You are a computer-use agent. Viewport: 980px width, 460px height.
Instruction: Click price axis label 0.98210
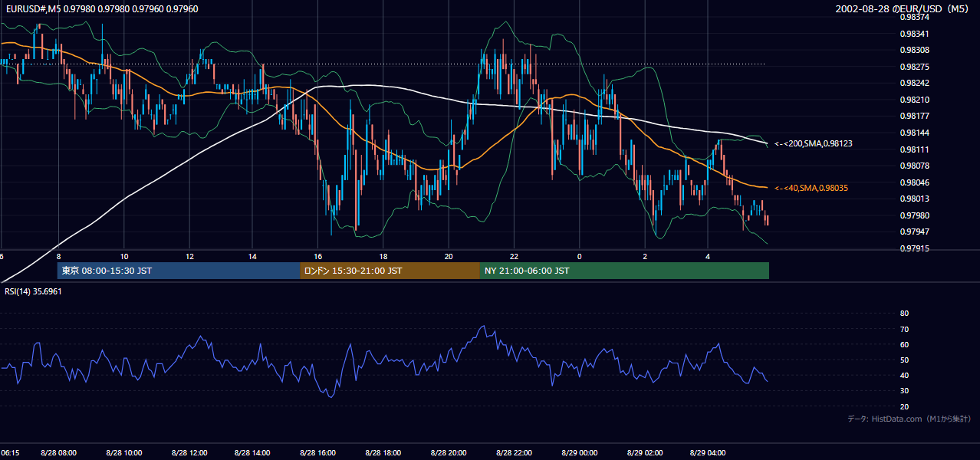(x=913, y=100)
